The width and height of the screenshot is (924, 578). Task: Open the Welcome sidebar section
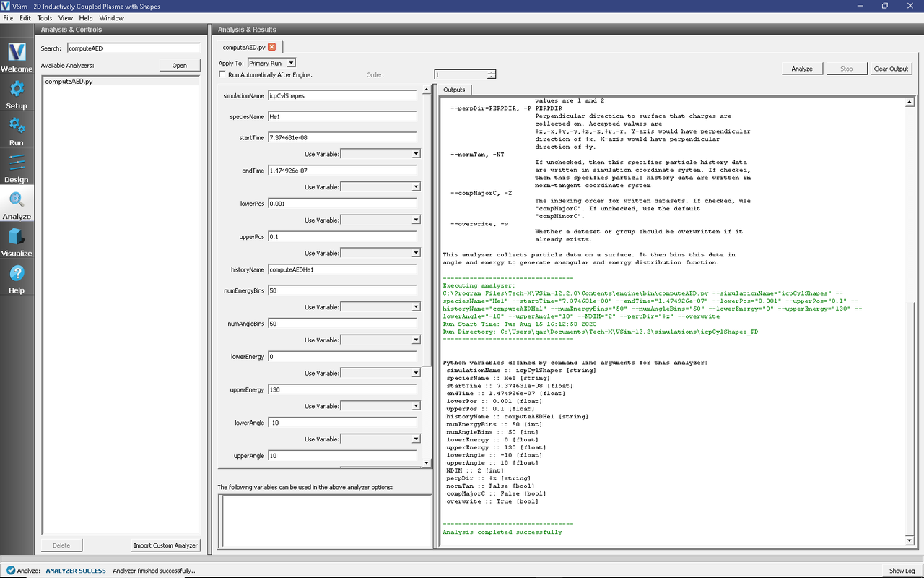point(17,57)
